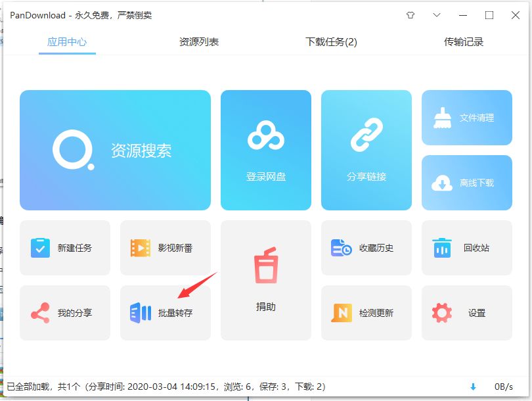Expand the title bar dropdown chevron
This screenshot has height=401, width=532.
[437, 15]
